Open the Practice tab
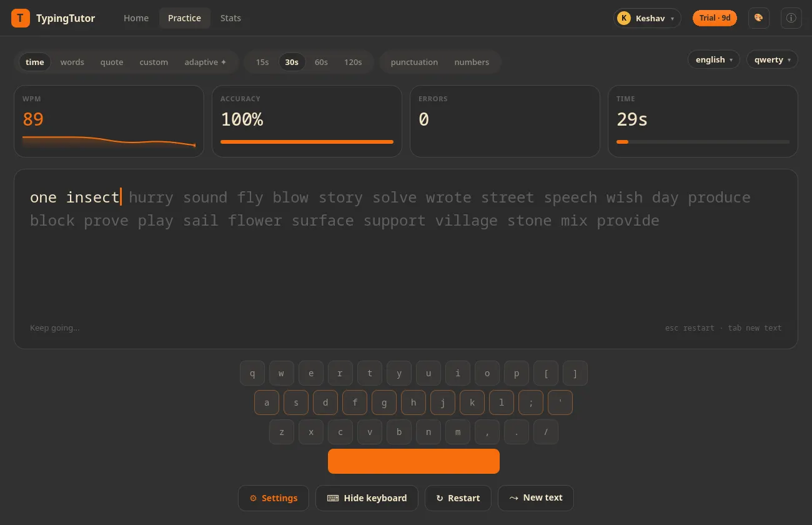Viewport: 812px width, 525px height. (x=184, y=18)
